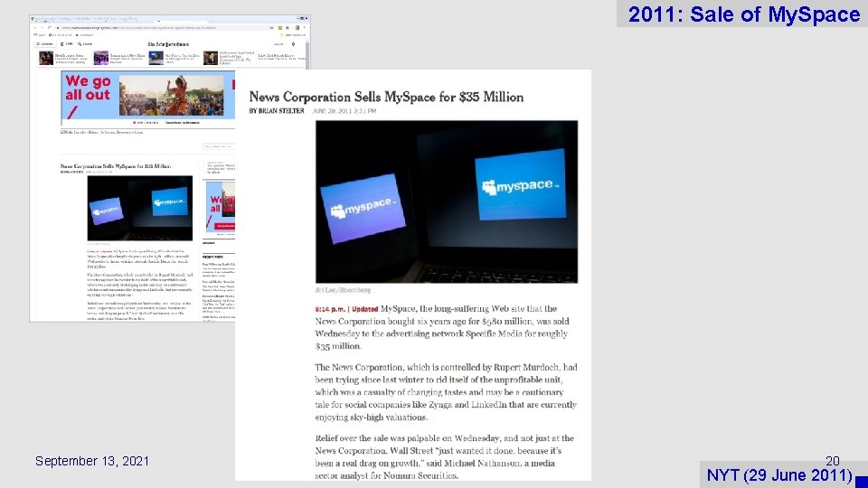Click the browser profile avatar icon

tap(297, 28)
